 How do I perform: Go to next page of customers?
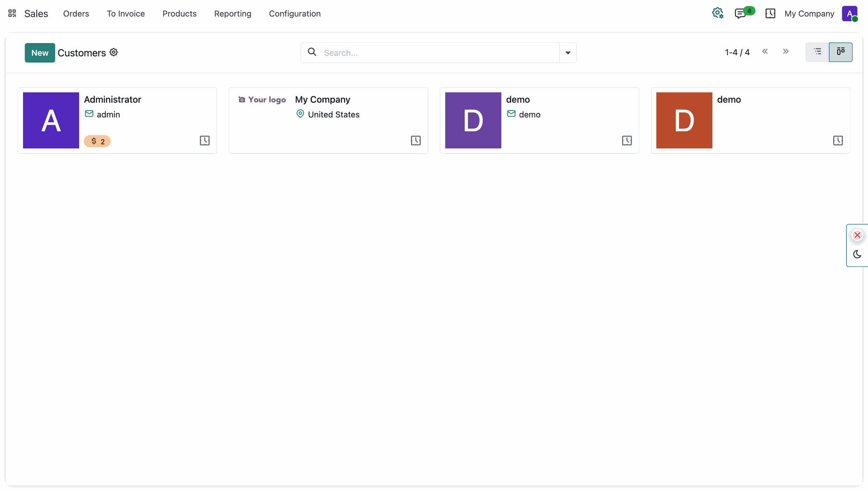[786, 51]
